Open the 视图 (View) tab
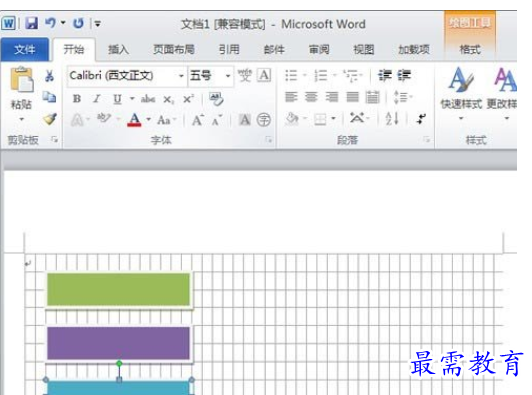The image size is (532, 395). coord(364,50)
